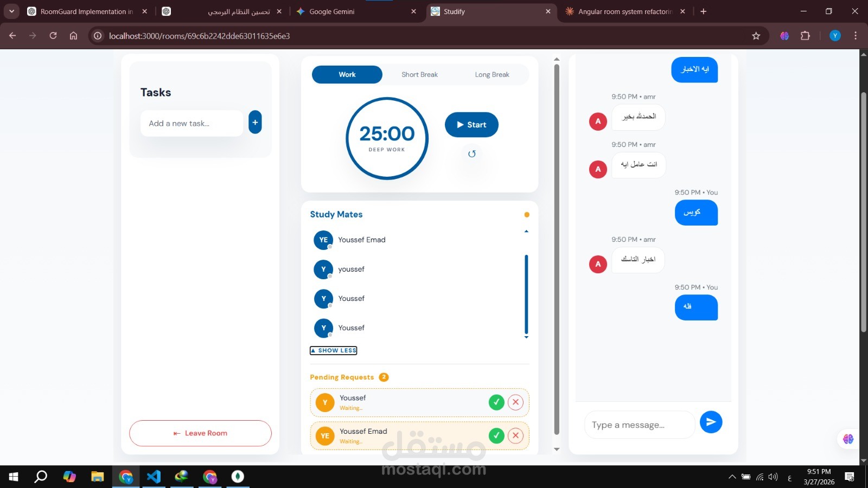Click the chat bubble انت عامل ايه
This screenshot has width=868, height=488.
tap(639, 165)
